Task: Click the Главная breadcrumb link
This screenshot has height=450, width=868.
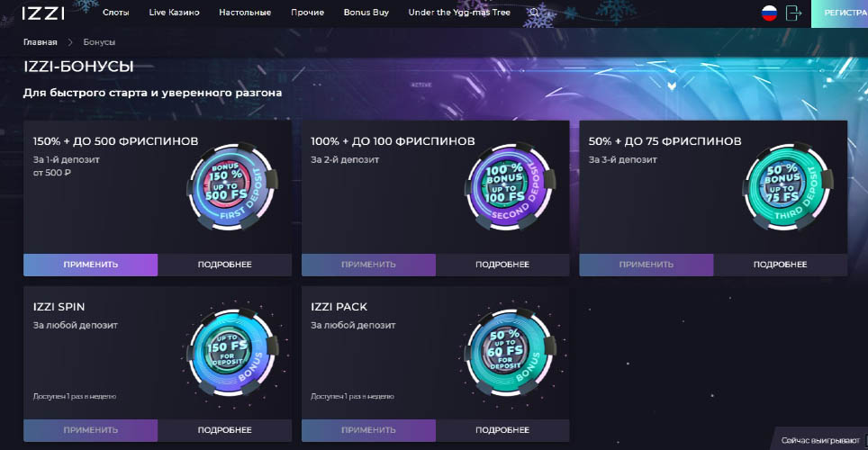Action: tap(41, 42)
